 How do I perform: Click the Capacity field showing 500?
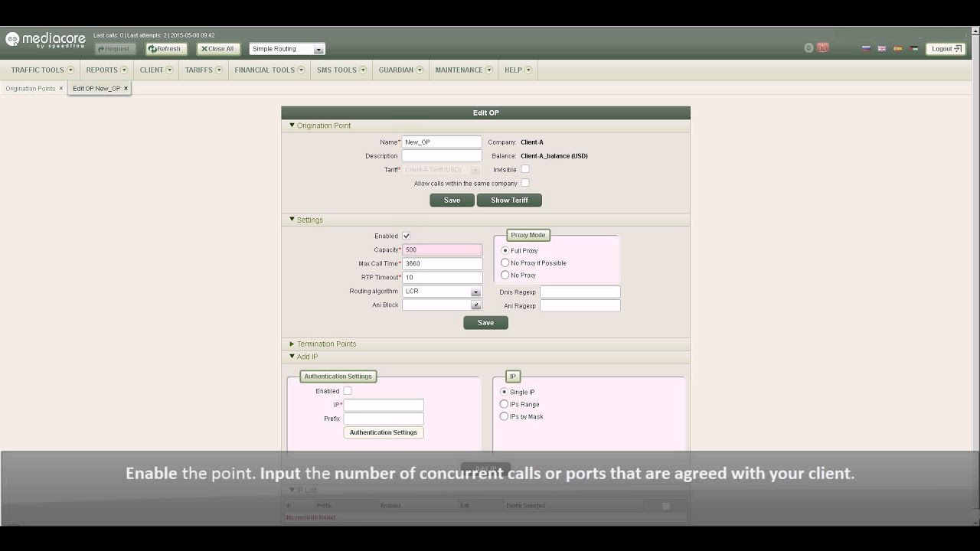point(442,249)
